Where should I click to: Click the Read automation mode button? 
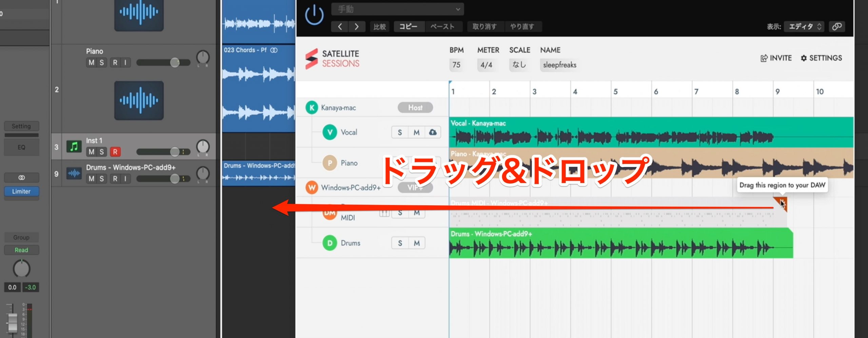[x=21, y=250]
